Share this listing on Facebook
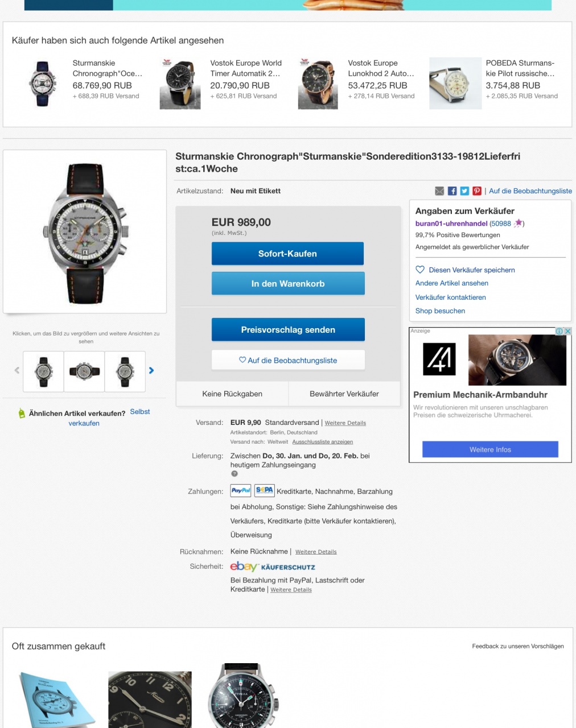 point(452,191)
